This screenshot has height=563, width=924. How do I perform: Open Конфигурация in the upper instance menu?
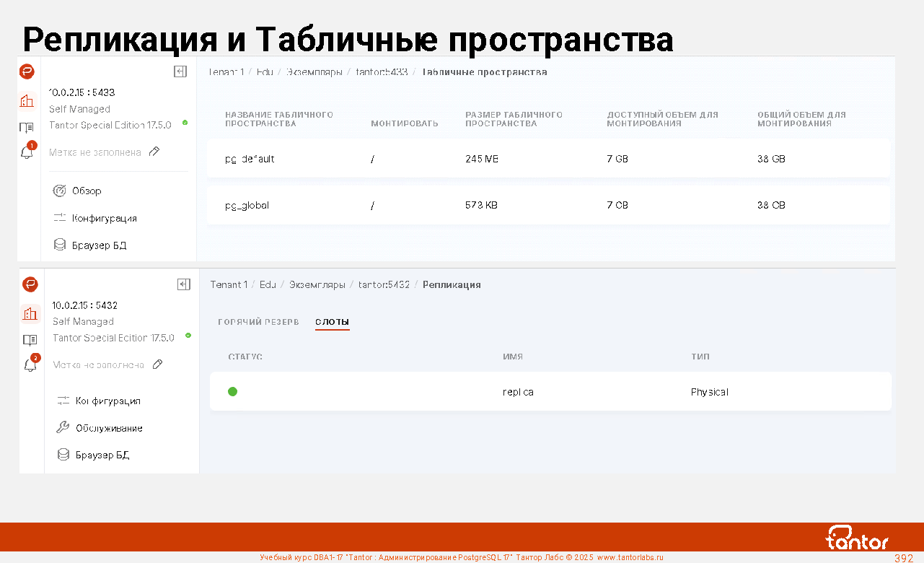(104, 218)
